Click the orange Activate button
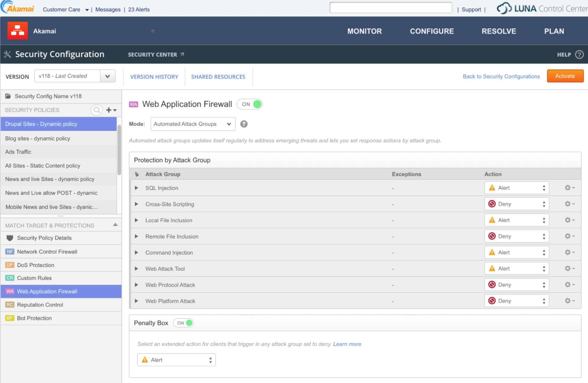Viewport: 588px width, 383px height. (x=565, y=76)
